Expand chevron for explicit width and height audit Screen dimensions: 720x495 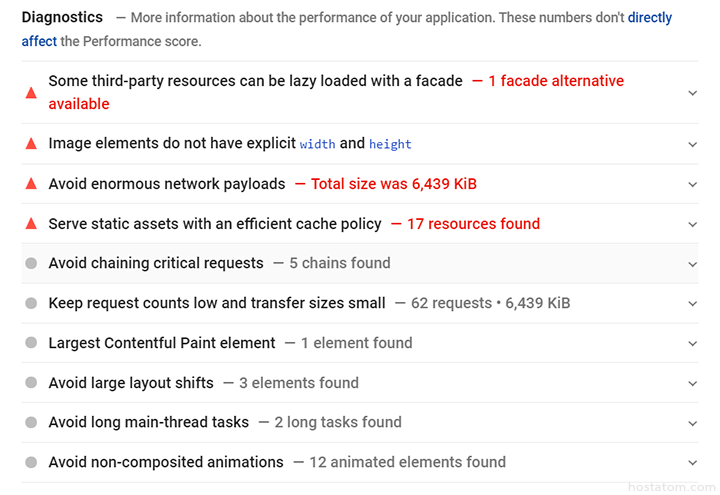coord(692,144)
